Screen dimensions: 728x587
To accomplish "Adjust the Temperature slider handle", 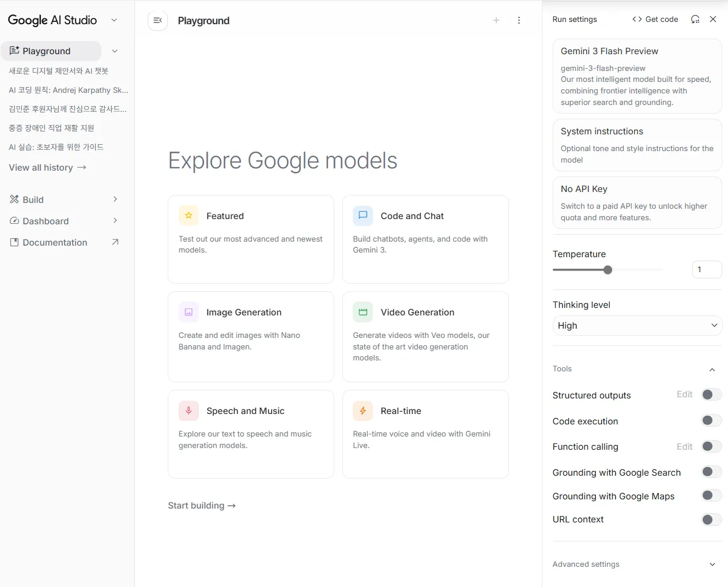I will click(x=608, y=270).
